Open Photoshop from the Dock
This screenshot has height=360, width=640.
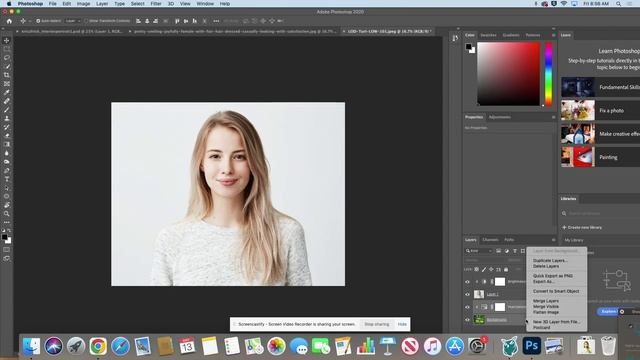(531, 346)
